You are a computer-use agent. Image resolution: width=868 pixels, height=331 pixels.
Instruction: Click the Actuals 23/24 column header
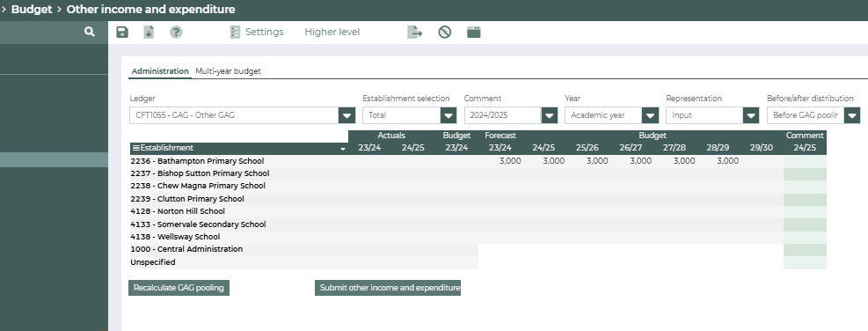[369, 148]
